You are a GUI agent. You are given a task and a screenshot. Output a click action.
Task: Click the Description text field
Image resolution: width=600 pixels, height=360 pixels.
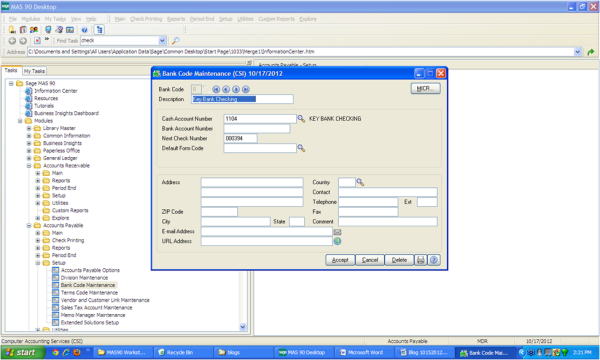point(242,99)
